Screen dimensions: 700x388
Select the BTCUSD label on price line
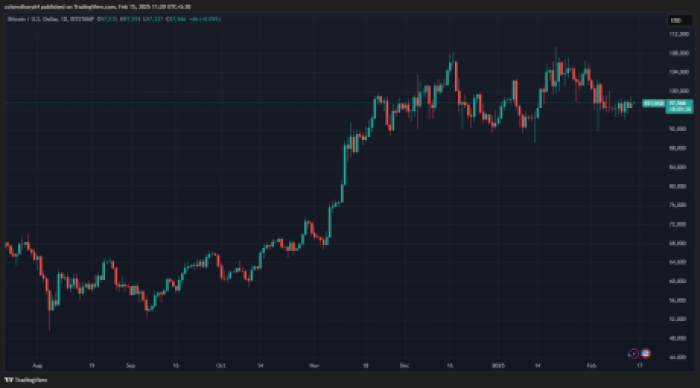pyautogui.click(x=654, y=104)
